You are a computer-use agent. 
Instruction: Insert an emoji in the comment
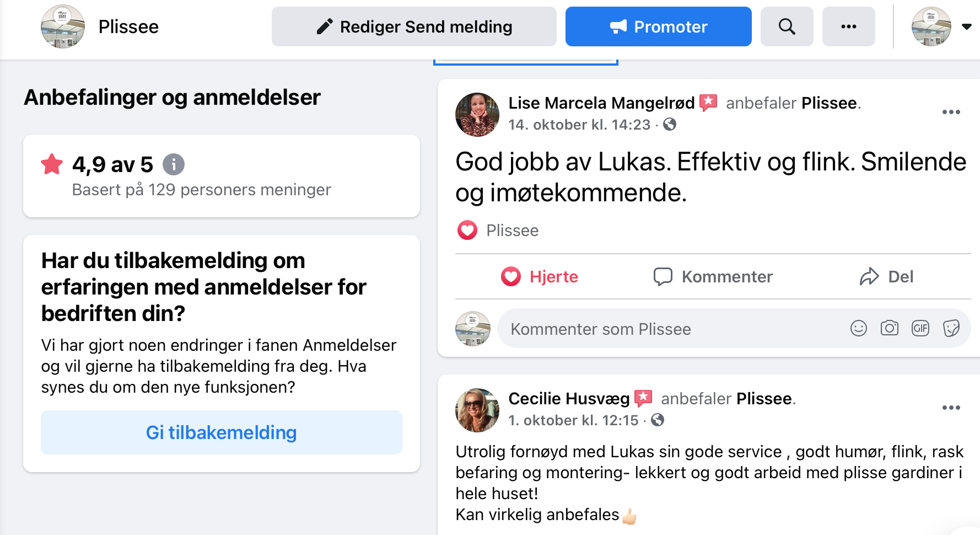tap(858, 329)
